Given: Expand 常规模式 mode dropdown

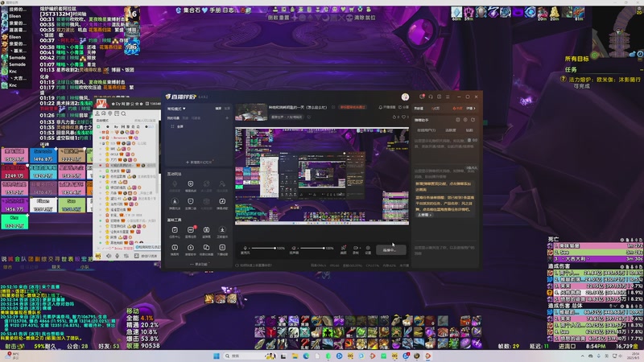Looking at the screenshot, I should [176, 109].
